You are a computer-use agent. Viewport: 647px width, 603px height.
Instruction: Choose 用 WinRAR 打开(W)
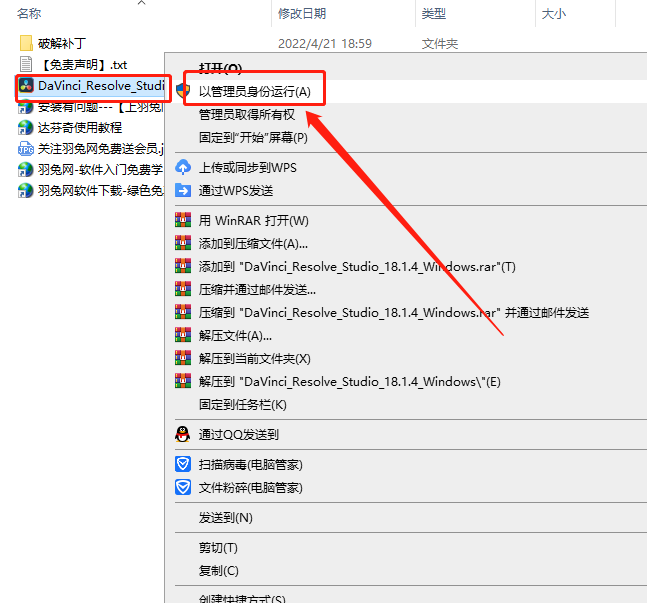253,220
